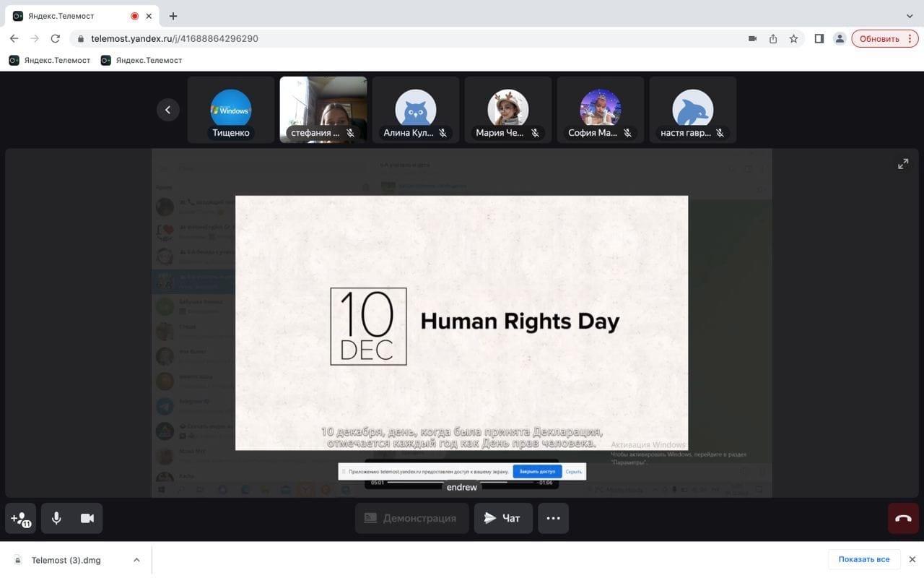Reload the Telemost page
Screen dimensions: 924x578
click(56, 39)
